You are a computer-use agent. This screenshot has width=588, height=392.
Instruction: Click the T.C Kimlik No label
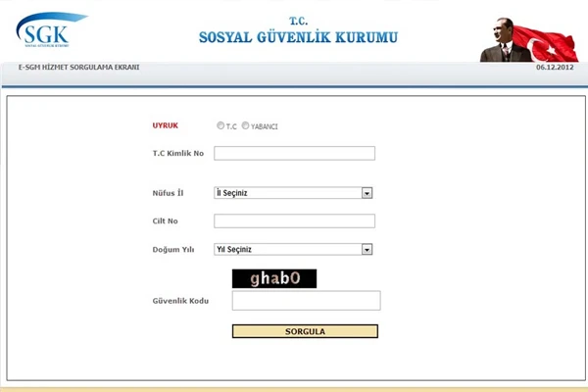tap(178, 153)
